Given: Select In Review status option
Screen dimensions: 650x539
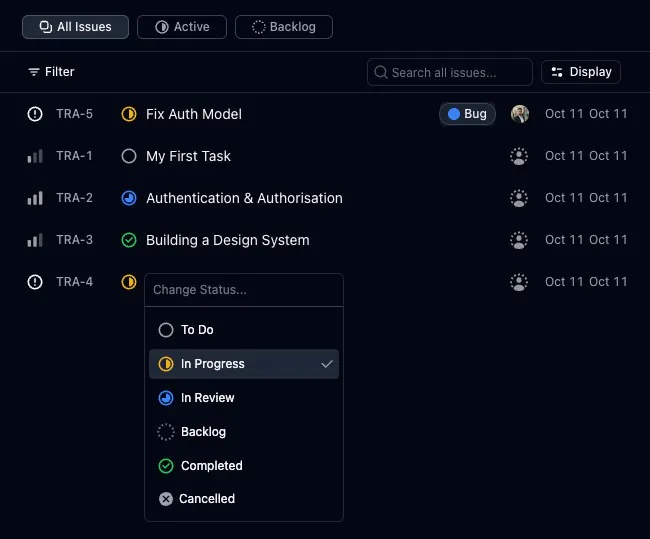Looking at the screenshot, I should (x=244, y=398).
